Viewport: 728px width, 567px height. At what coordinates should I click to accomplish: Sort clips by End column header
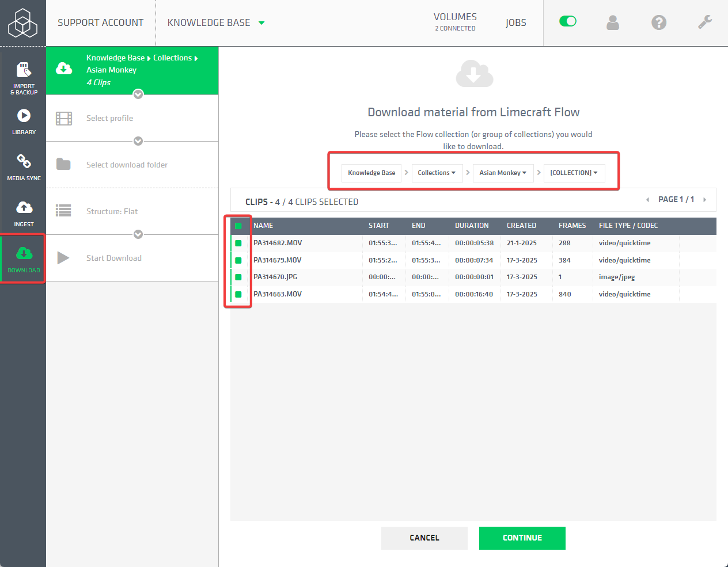click(x=419, y=226)
